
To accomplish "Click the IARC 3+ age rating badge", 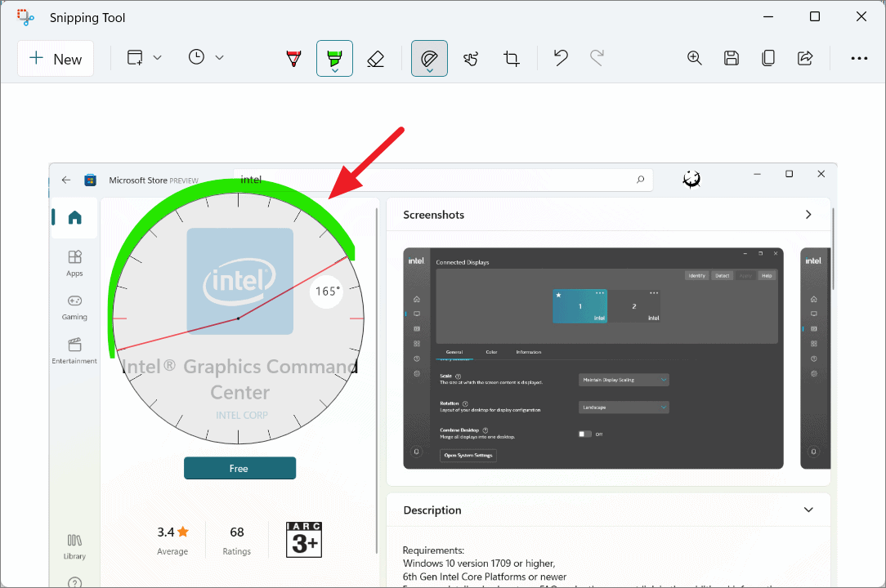I will 304,540.
